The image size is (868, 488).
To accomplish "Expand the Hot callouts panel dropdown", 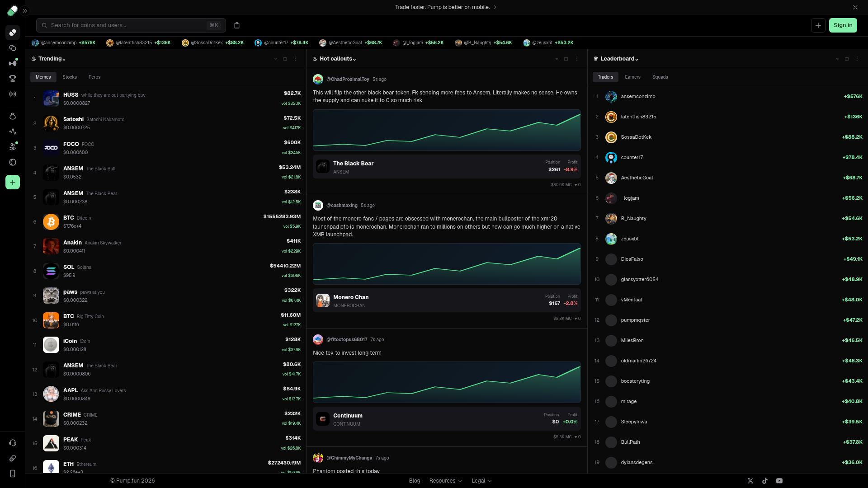I will pyautogui.click(x=338, y=59).
